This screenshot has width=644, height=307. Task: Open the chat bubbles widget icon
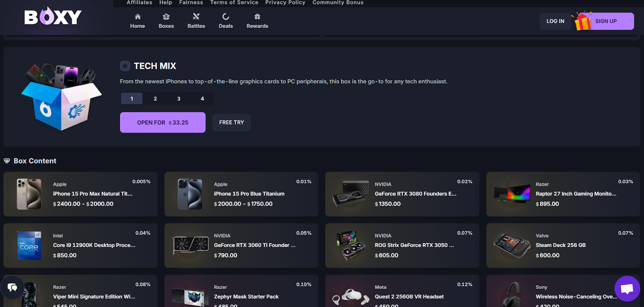tap(12, 287)
